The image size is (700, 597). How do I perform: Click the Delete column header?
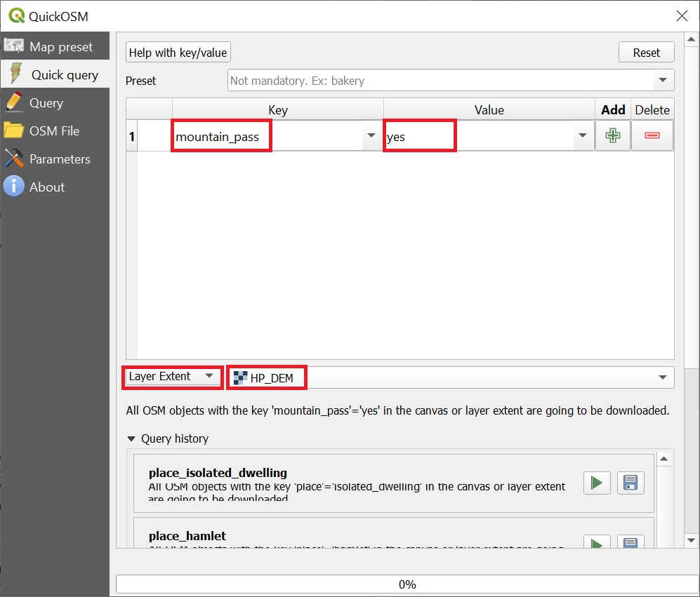pyautogui.click(x=652, y=109)
